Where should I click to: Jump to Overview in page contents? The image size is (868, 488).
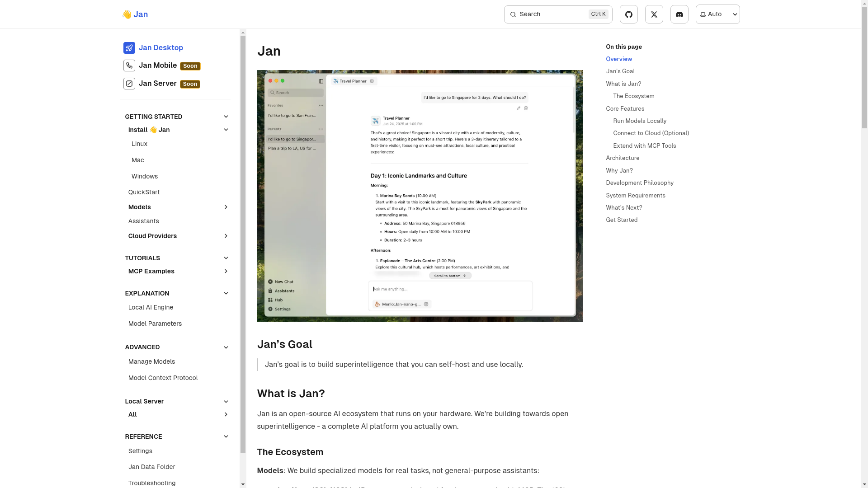[x=618, y=59]
